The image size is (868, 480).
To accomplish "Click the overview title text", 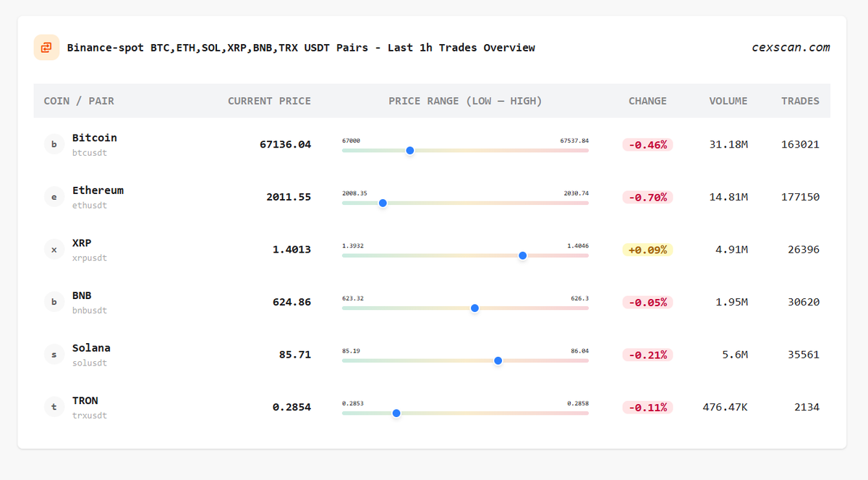I will (301, 48).
